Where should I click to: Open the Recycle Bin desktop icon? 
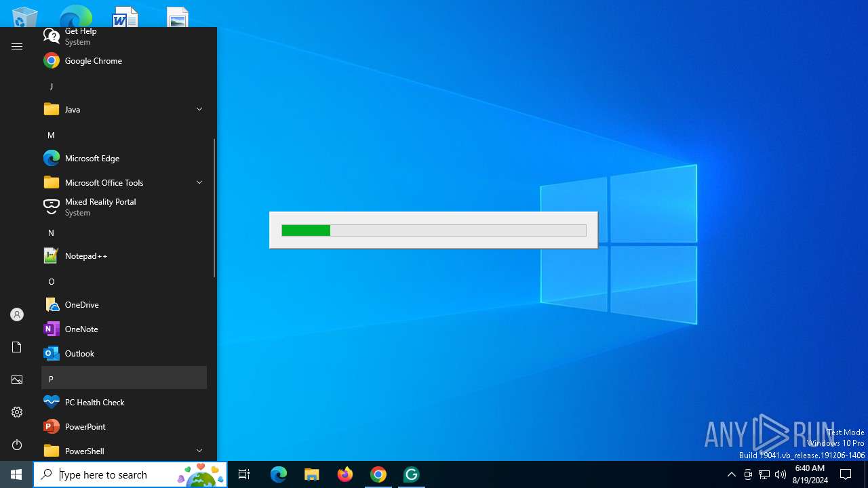(x=25, y=17)
